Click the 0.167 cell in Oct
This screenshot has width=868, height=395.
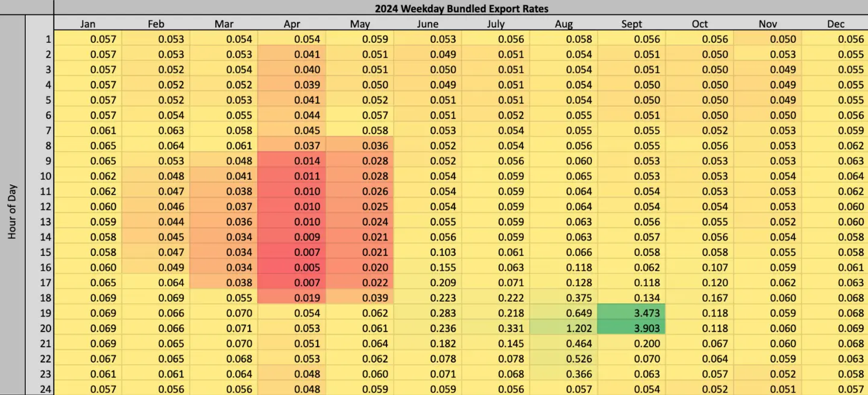[700, 298]
